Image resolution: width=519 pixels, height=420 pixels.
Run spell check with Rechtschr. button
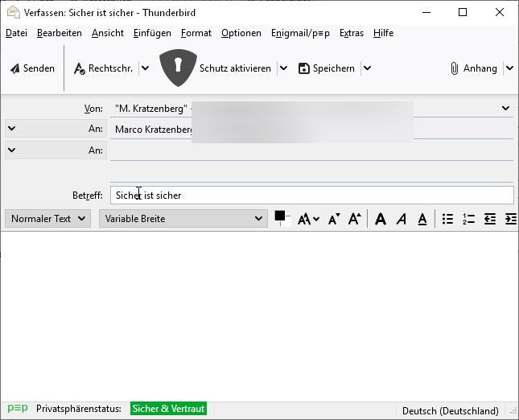point(103,68)
